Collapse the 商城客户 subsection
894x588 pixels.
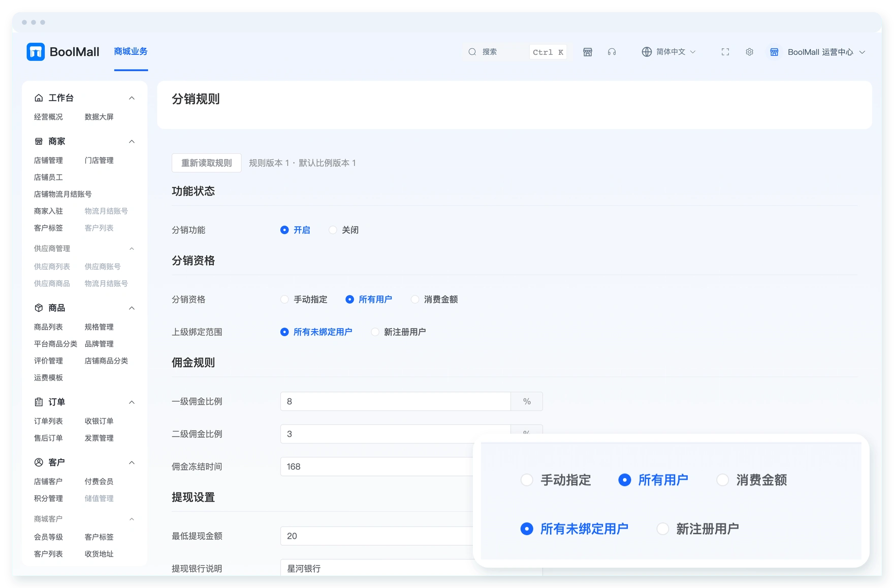click(x=132, y=518)
